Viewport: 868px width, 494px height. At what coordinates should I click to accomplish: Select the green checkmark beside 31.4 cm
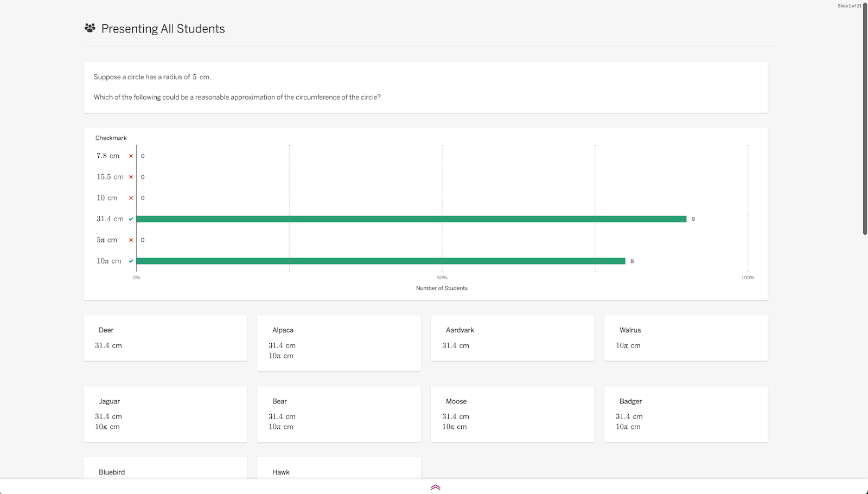click(x=131, y=219)
